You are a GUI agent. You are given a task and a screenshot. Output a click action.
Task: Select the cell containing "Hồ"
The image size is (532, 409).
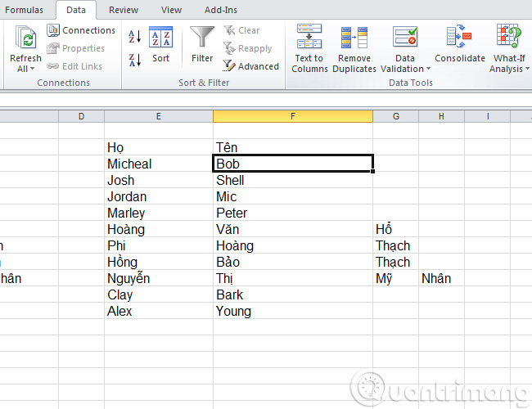pos(395,229)
